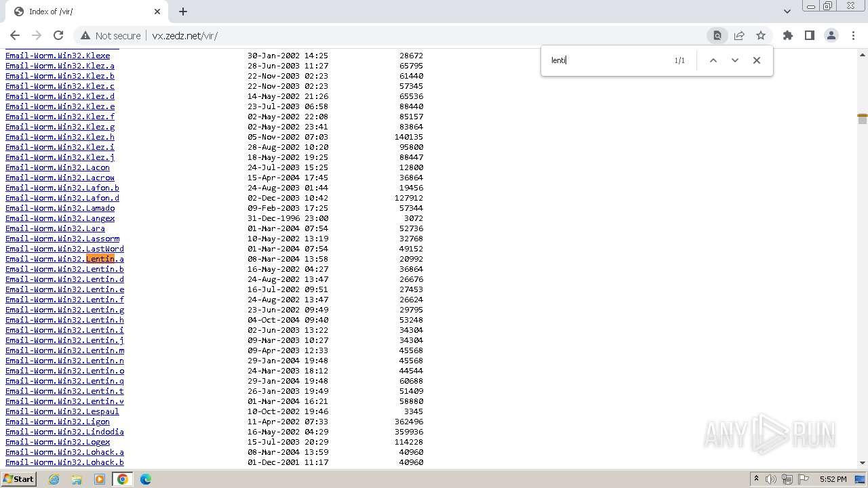
Task: Open the media player taskbar icon
Action: pos(100,479)
